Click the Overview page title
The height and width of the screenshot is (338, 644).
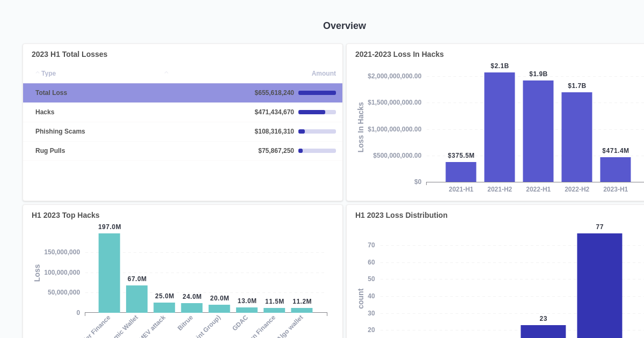click(344, 25)
